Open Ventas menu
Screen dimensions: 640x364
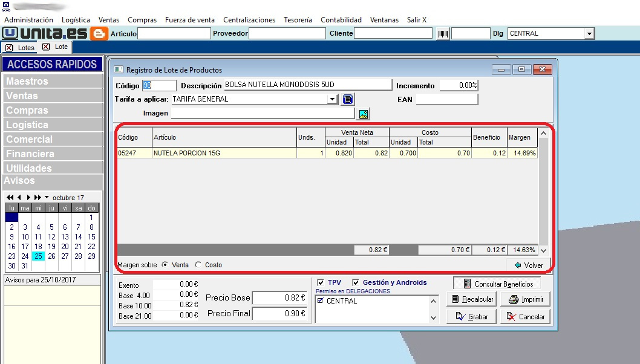pyautogui.click(x=108, y=19)
